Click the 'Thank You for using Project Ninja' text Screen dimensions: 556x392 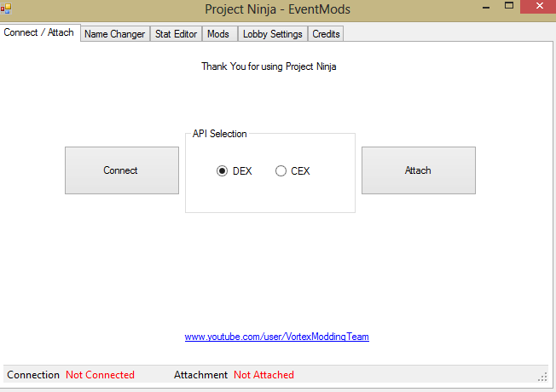click(x=269, y=66)
